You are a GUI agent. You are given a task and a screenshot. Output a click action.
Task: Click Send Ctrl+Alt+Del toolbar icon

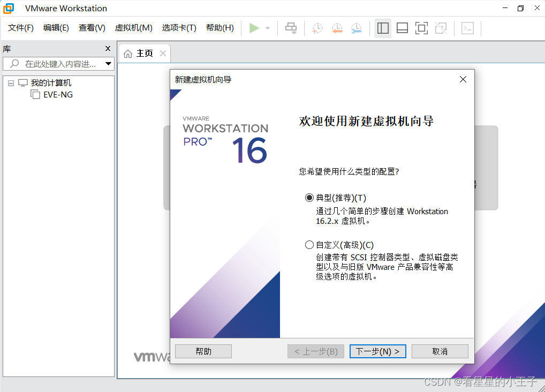point(291,28)
